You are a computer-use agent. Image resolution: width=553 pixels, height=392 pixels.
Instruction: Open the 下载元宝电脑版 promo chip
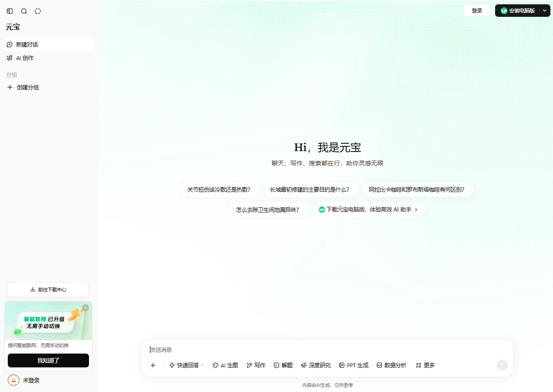(369, 210)
